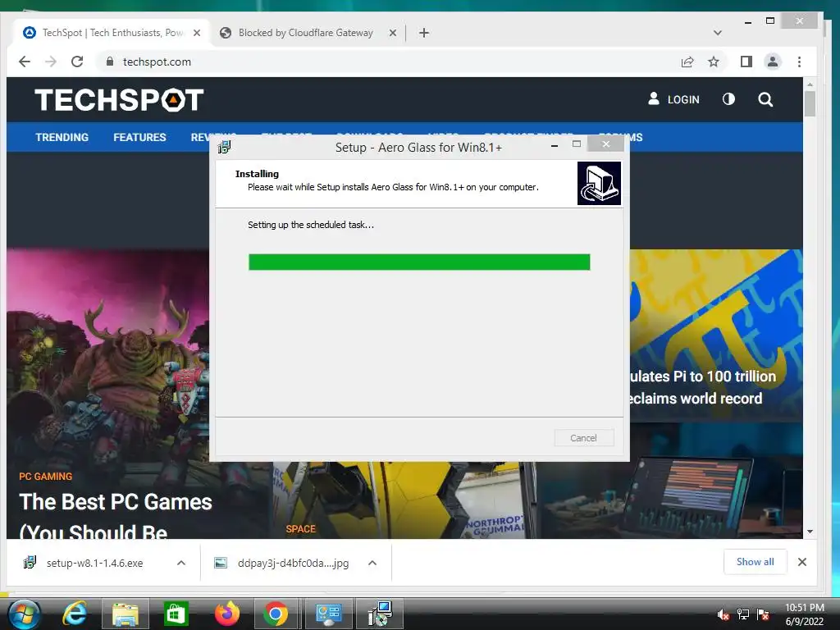Close the Blocked by Cloudflare Gateway tab
840x630 pixels.
[393, 33]
